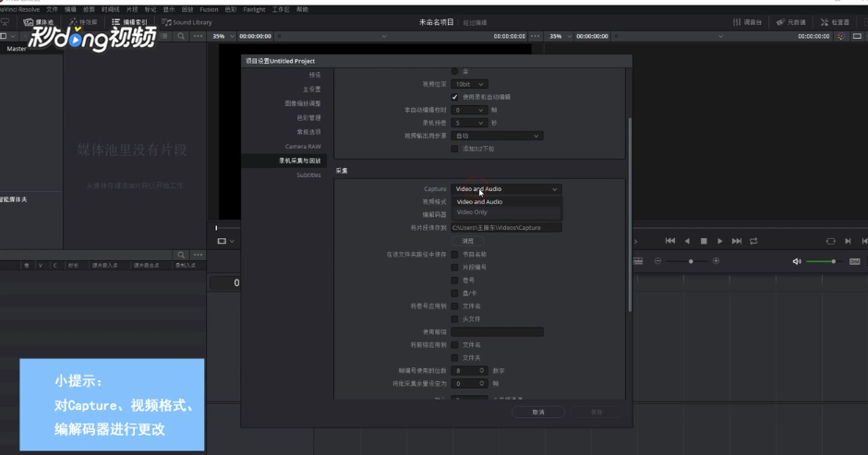The width and height of the screenshot is (868, 455).
Task: Open the three-dots options next to media pool search
Action: pyautogui.click(x=198, y=36)
